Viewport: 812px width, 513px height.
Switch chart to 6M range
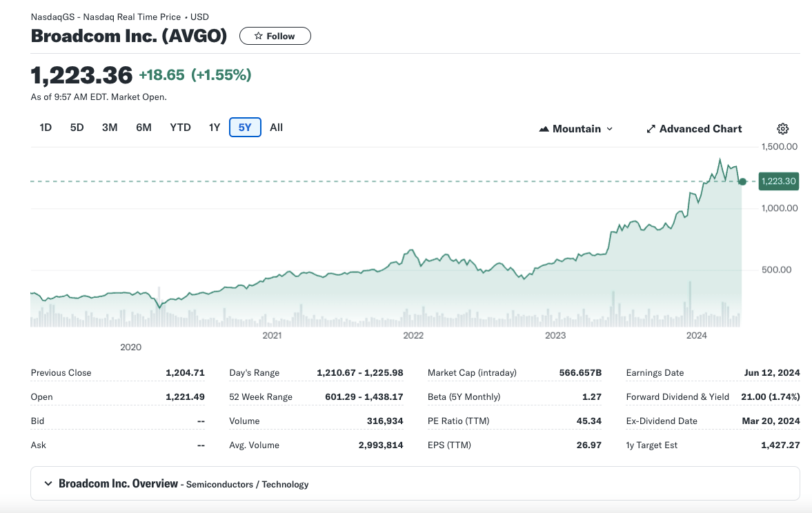coord(144,128)
